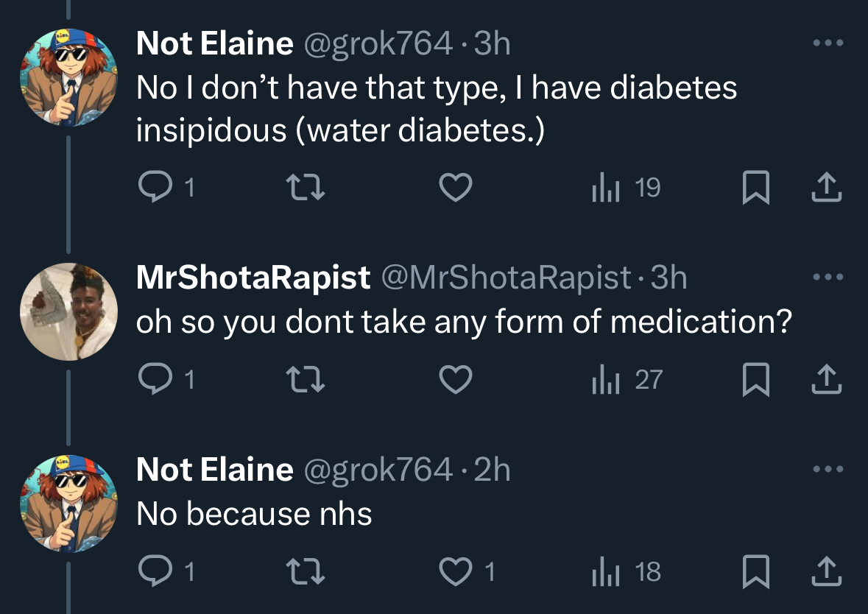Share the medication question tweet
The image size is (868, 614).
(826, 380)
